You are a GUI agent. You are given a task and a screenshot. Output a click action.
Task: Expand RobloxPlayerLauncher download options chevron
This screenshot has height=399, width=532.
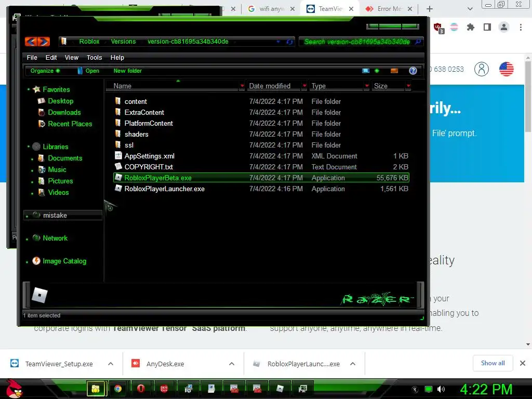tap(353, 364)
